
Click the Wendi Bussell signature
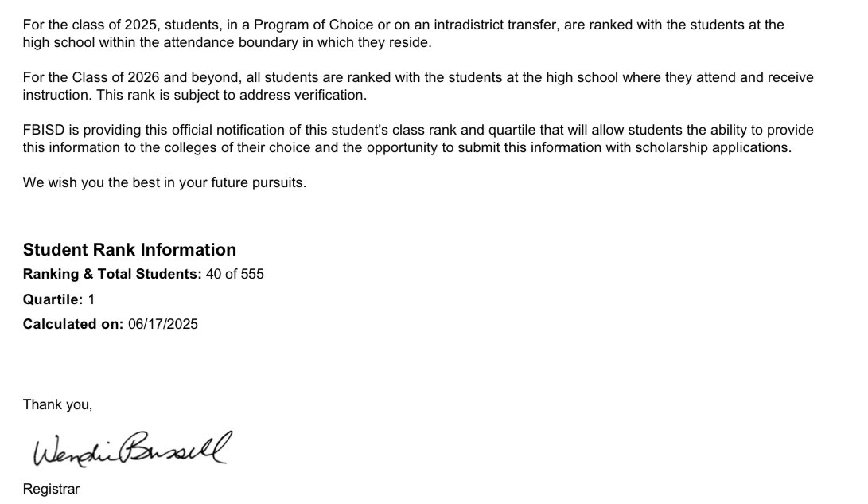point(132,448)
